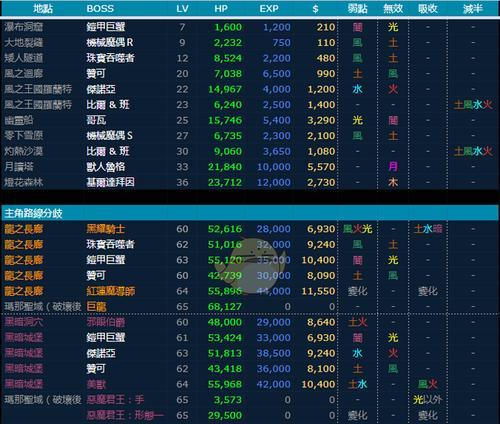Click the 月 immunity cell for 獸人魯格

coord(393,167)
